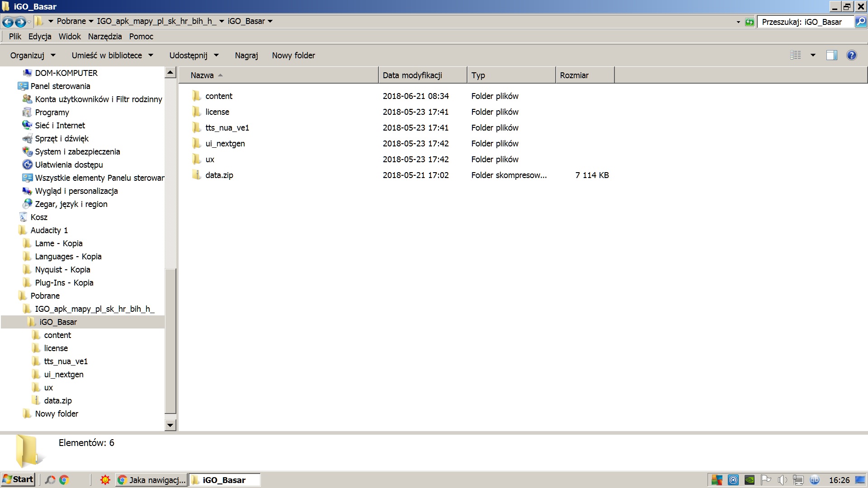Expand the Udostępnij dropdown

pos(194,55)
